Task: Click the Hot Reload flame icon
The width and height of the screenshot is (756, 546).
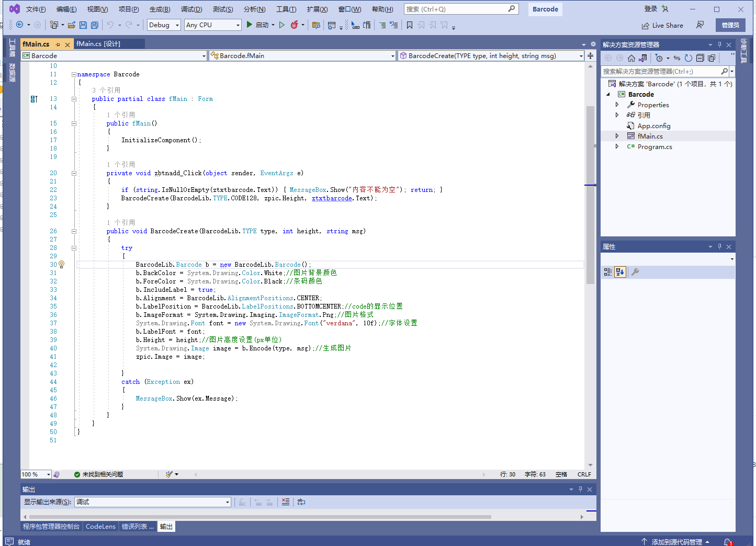Action: coord(295,25)
